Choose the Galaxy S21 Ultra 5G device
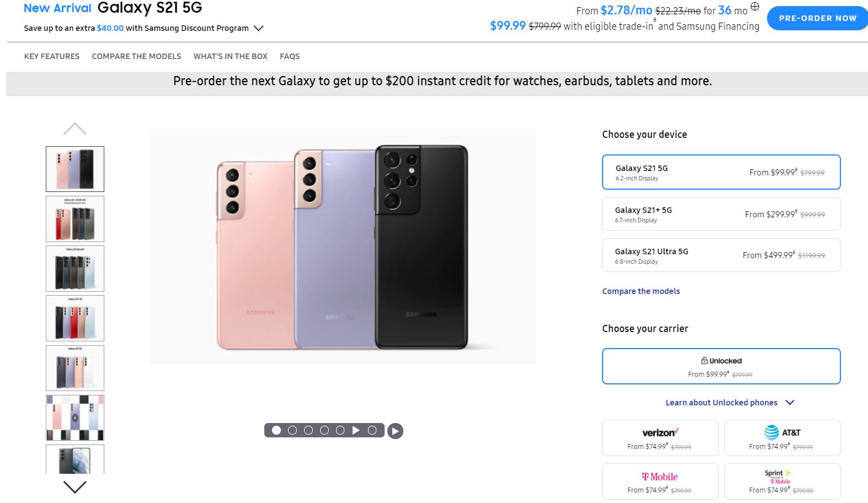 721,255
